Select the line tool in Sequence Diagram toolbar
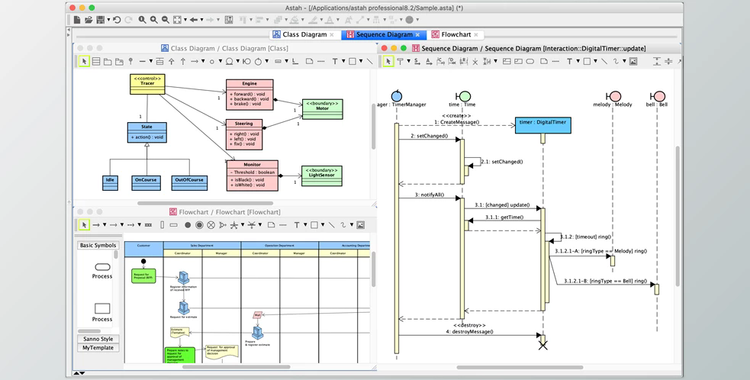 pyautogui.click(x=604, y=61)
